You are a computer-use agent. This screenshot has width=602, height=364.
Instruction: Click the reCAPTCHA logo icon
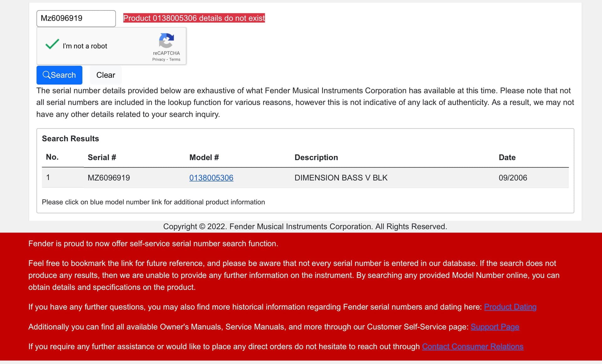click(x=166, y=40)
